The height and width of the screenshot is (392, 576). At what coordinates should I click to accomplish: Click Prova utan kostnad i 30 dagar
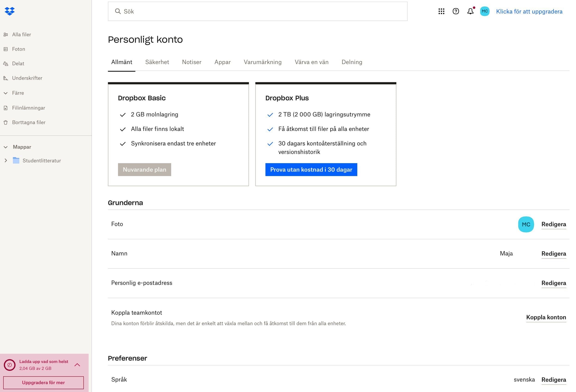click(x=311, y=170)
